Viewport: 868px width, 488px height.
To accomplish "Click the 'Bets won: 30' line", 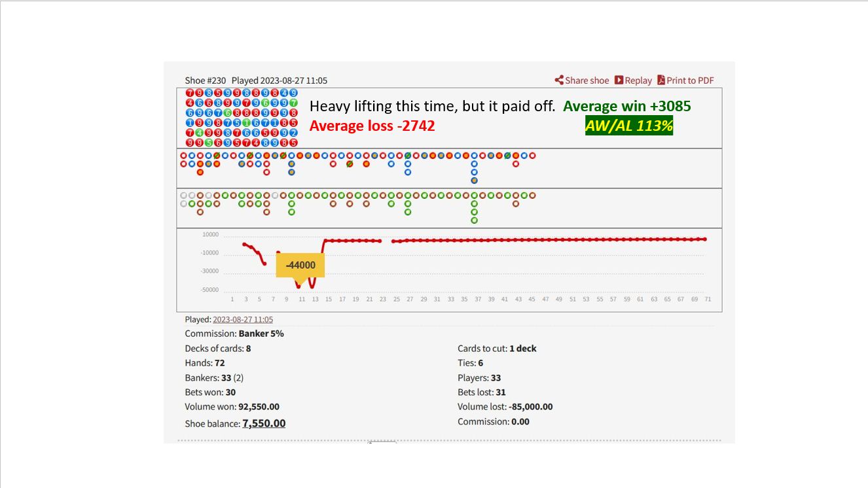I will coord(210,392).
